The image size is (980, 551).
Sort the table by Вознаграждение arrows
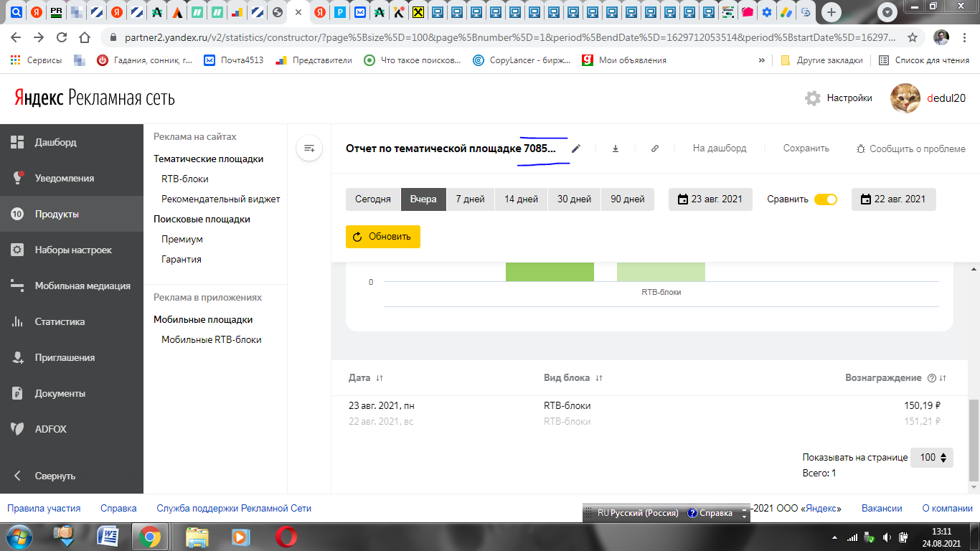coord(943,378)
